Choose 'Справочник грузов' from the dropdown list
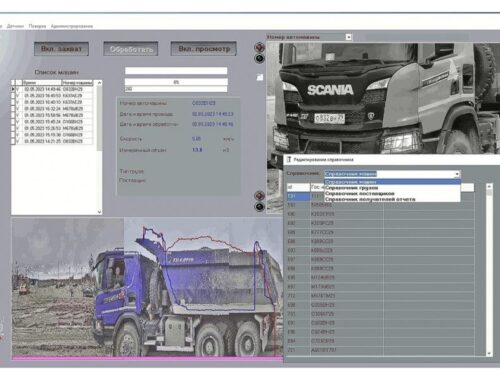 coord(392,188)
